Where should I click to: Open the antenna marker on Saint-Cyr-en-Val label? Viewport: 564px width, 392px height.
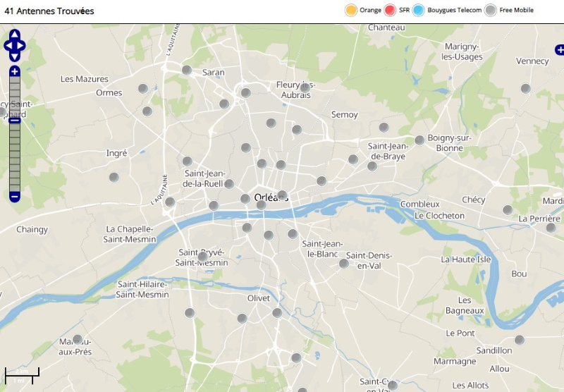(393, 385)
